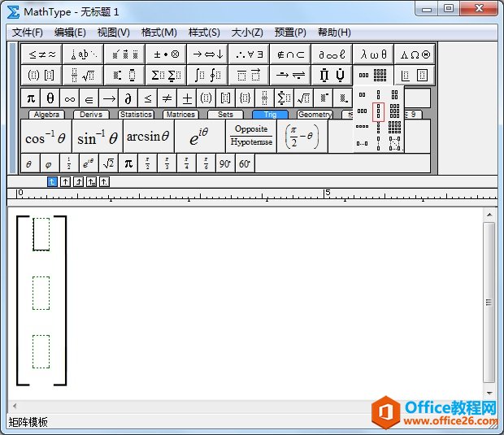Insert the infinity ∞ symbol
Viewport: 504px width, 435px height.
click(x=70, y=98)
